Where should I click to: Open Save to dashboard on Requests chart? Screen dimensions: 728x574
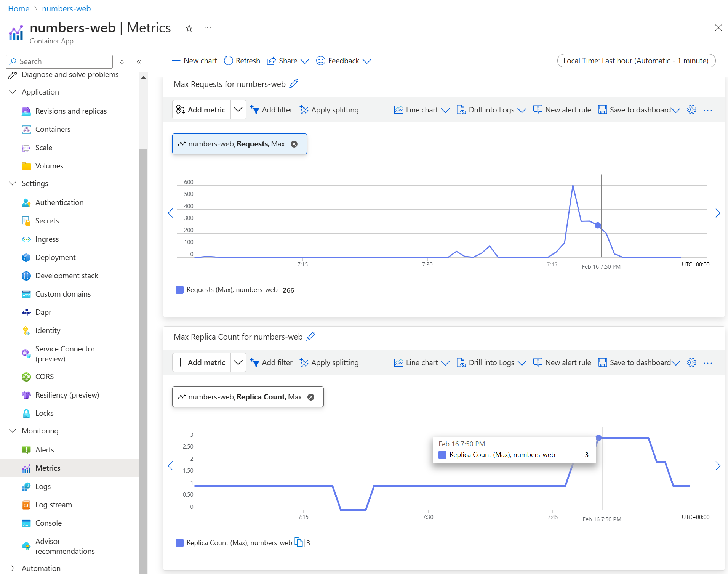click(x=639, y=110)
